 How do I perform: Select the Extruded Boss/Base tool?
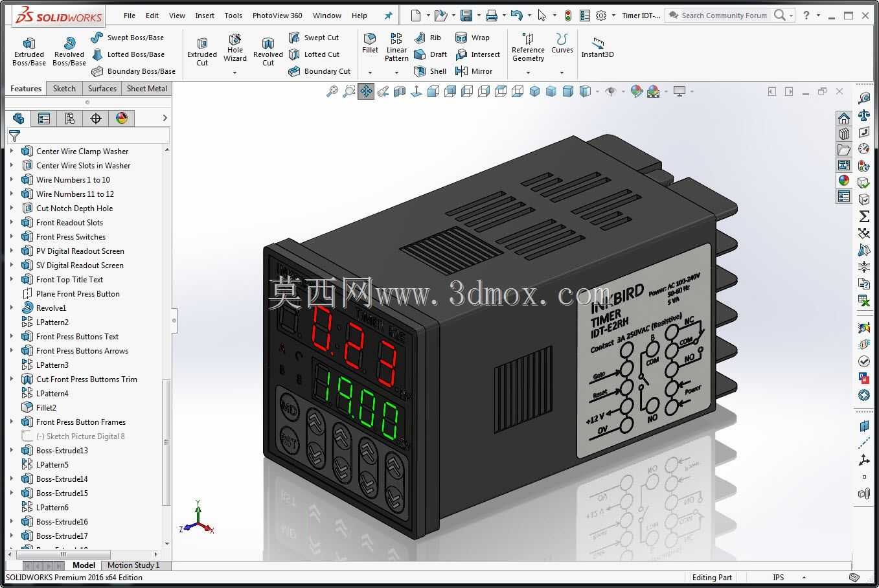point(29,51)
